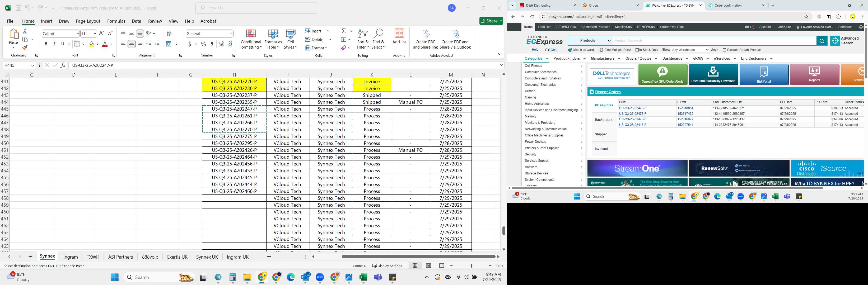Click the Add-ins icon
The image size is (868, 285).
tap(399, 36)
